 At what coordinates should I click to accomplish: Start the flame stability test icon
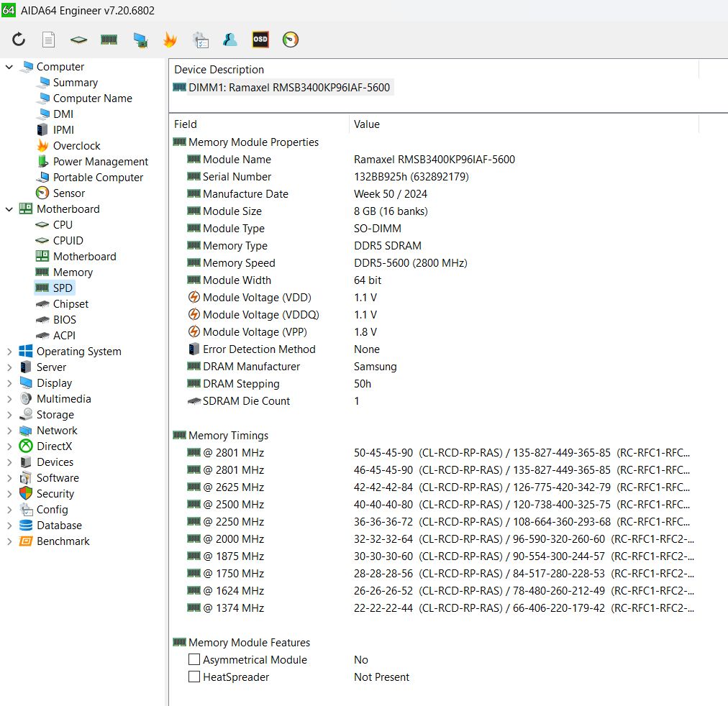170,40
